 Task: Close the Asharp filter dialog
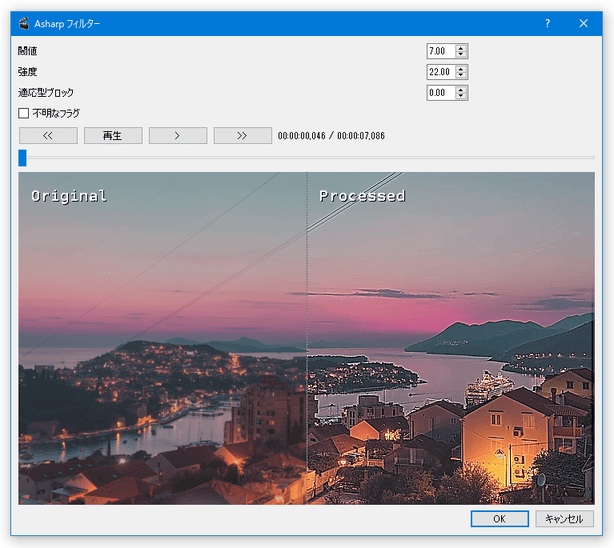coord(583,24)
